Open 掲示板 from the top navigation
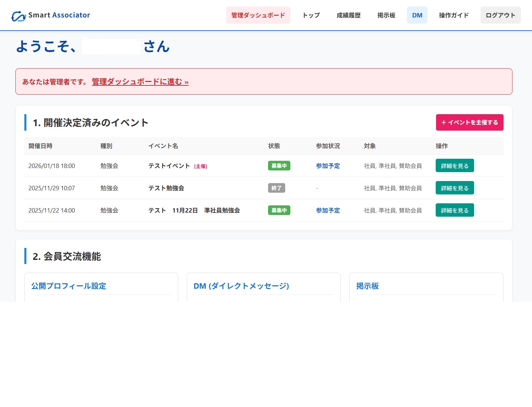Screen dimensions: 532x407 point(386,15)
